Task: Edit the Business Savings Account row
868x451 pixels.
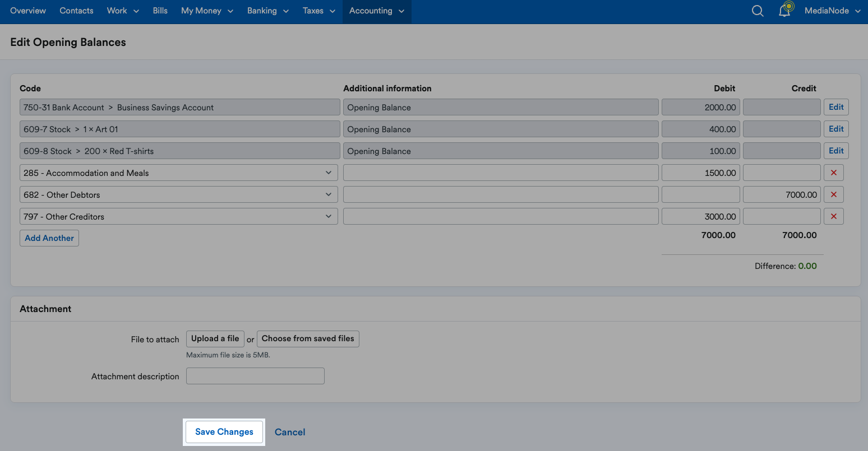Action: [x=836, y=107]
